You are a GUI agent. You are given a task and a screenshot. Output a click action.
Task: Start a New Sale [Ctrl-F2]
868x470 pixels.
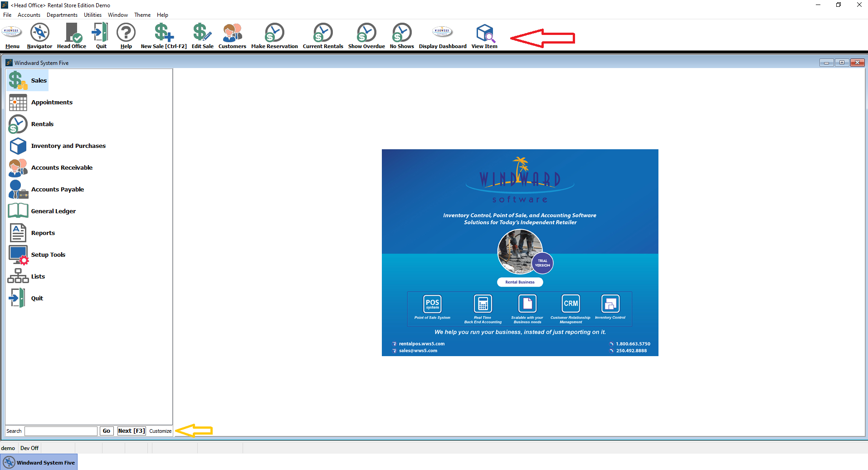coord(164,36)
